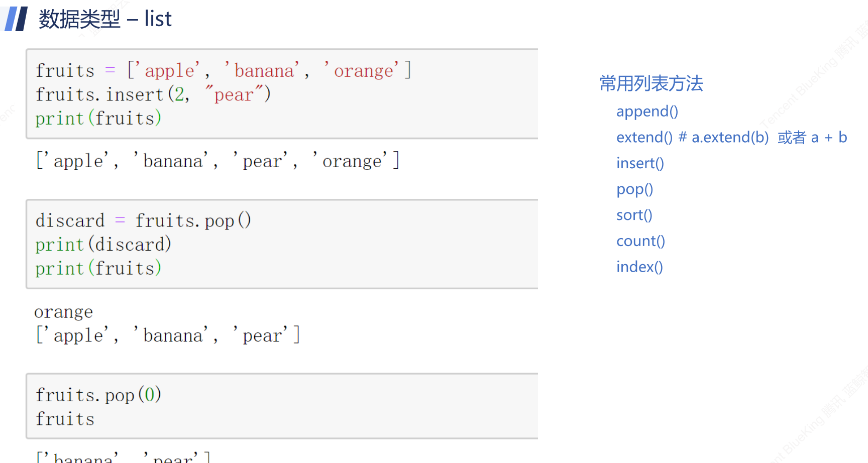Click the discard = fruits.pop() line
Viewport: 868px width, 463px height.
coord(143,220)
